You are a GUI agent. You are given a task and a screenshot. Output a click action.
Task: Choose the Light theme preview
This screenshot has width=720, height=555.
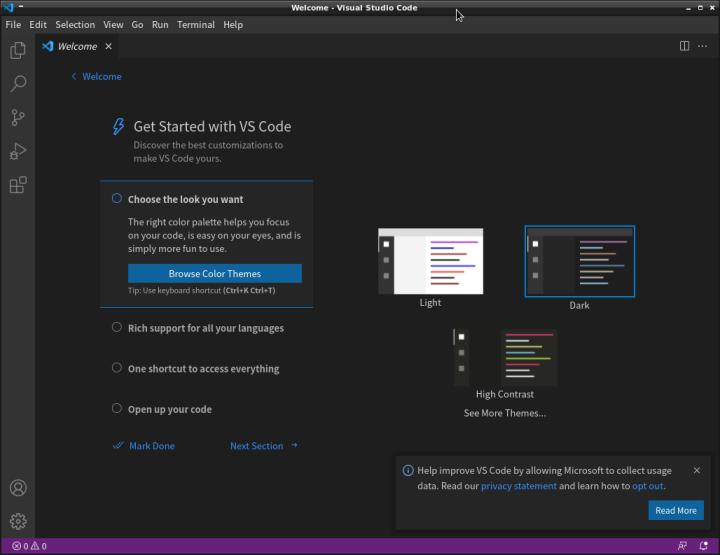coord(430,261)
